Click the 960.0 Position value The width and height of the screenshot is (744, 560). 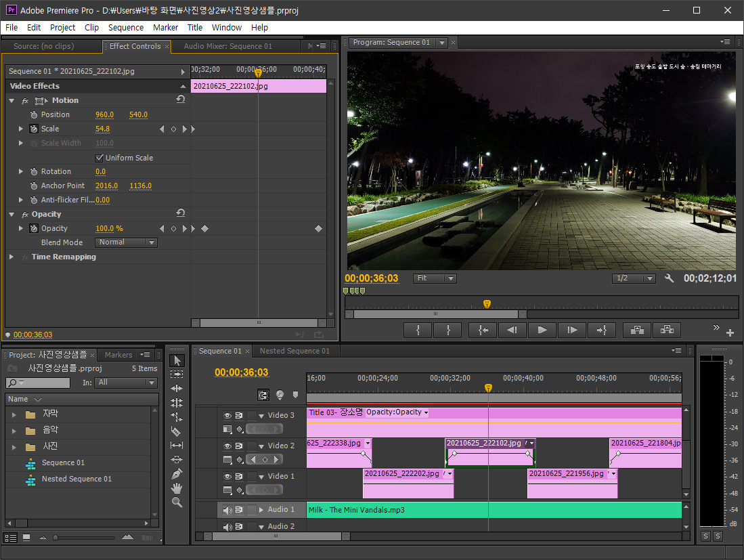click(x=104, y=114)
